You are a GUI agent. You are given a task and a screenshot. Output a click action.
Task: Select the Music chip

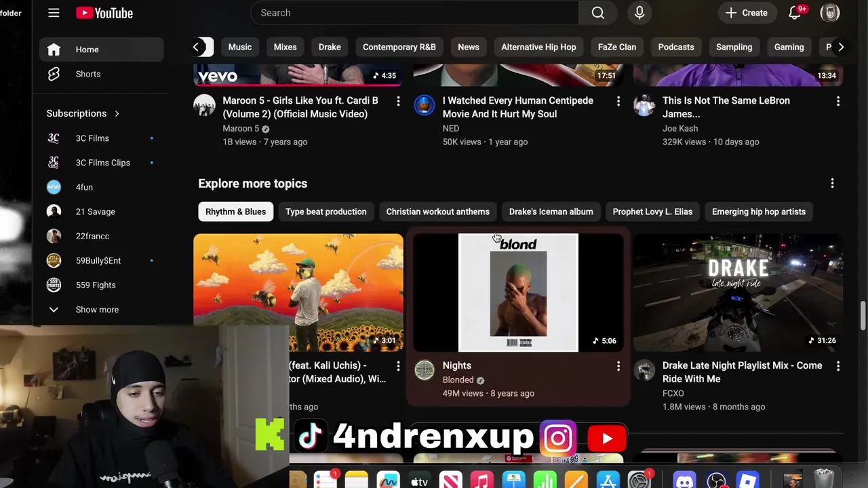[240, 47]
